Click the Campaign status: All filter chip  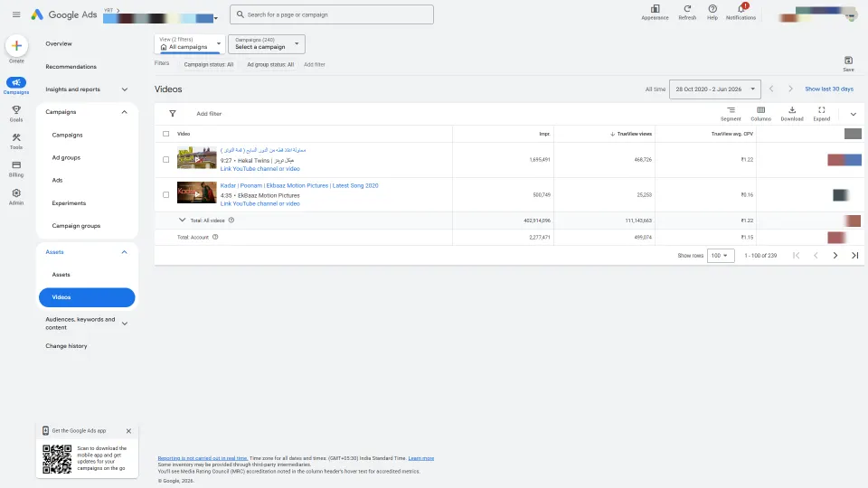pos(209,65)
